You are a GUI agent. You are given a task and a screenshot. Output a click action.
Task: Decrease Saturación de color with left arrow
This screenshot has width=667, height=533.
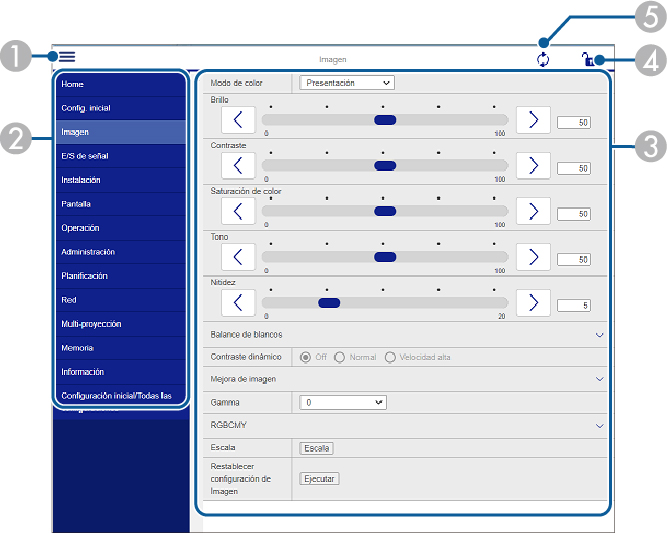tap(238, 211)
